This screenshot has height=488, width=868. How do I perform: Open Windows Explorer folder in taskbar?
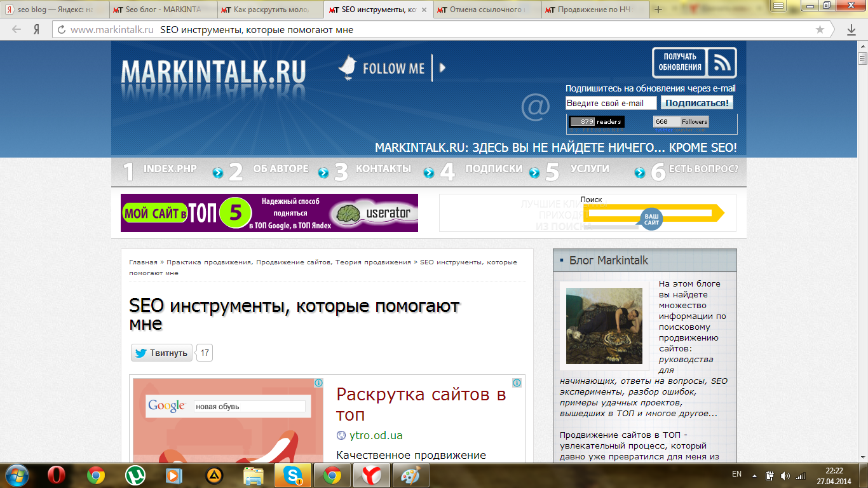254,475
